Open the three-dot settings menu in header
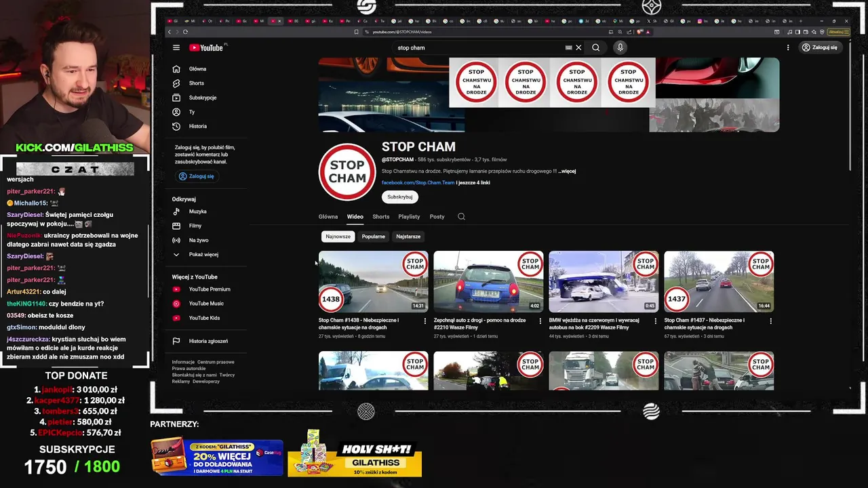The width and height of the screenshot is (868, 488). click(788, 47)
